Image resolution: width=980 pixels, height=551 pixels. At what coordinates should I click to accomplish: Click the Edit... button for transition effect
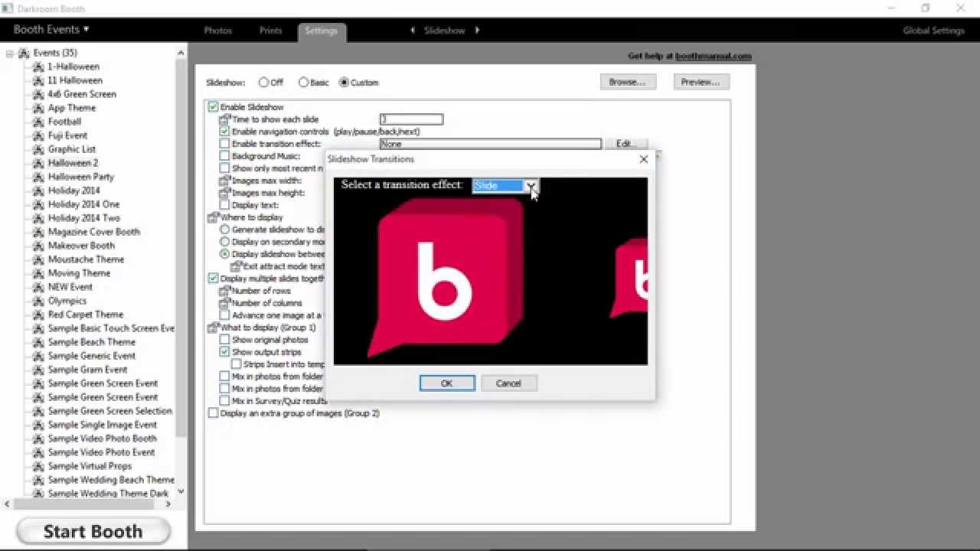[626, 144]
